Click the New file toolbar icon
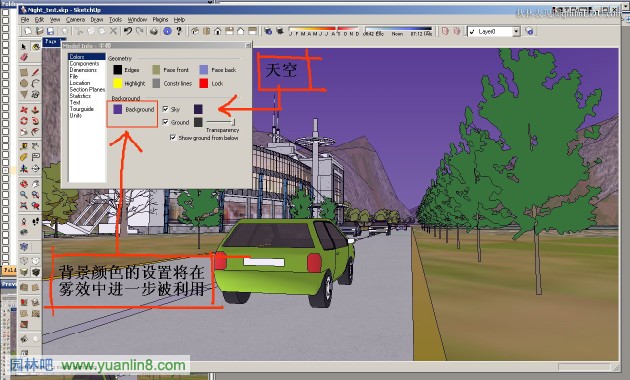 tap(28, 31)
